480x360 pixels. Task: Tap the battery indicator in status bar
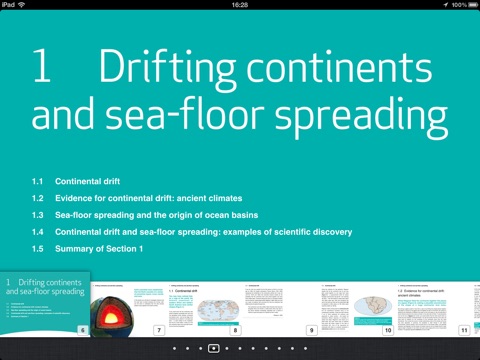click(x=473, y=5)
